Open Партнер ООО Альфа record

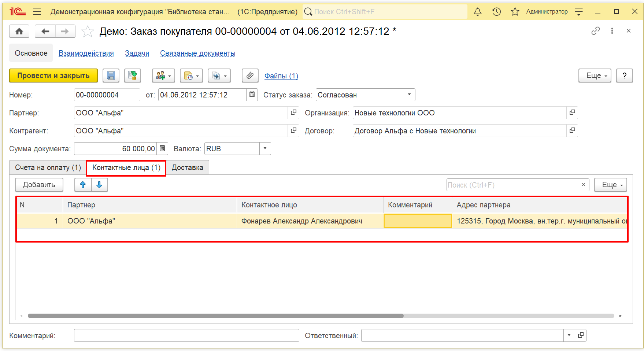pyautogui.click(x=293, y=113)
